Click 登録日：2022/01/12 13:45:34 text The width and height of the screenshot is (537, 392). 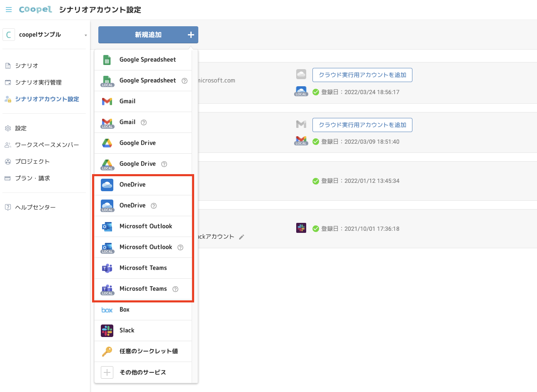(x=360, y=181)
